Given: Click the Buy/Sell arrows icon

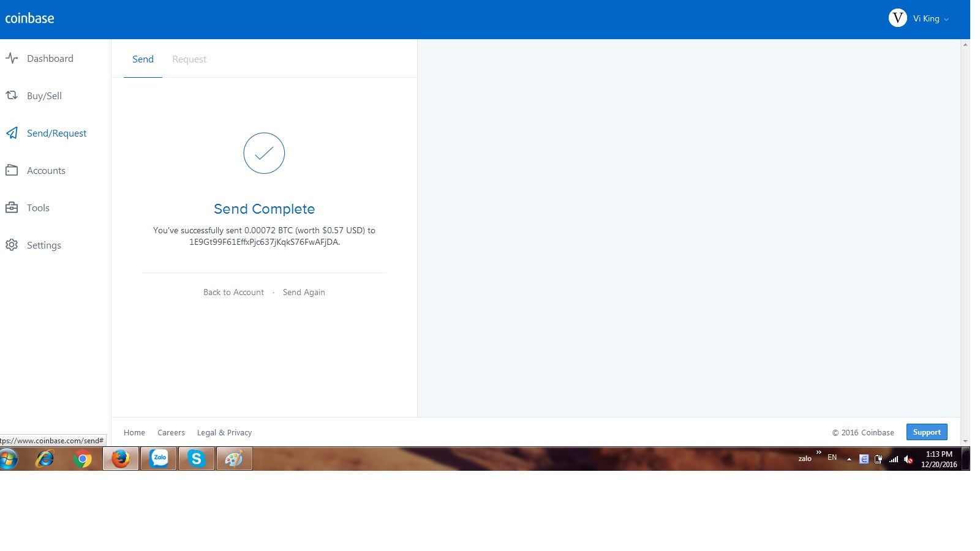Looking at the screenshot, I should point(12,96).
